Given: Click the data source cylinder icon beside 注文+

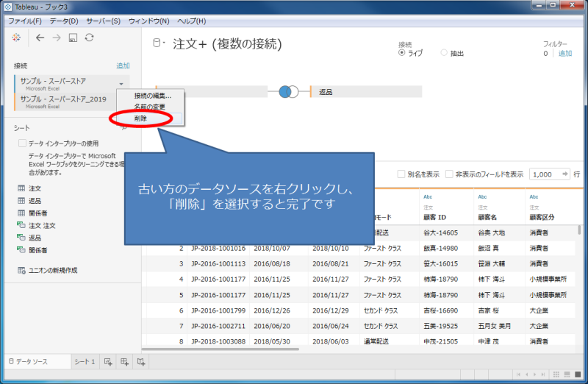Looking at the screenshot, I should click(x=157, y=43).
